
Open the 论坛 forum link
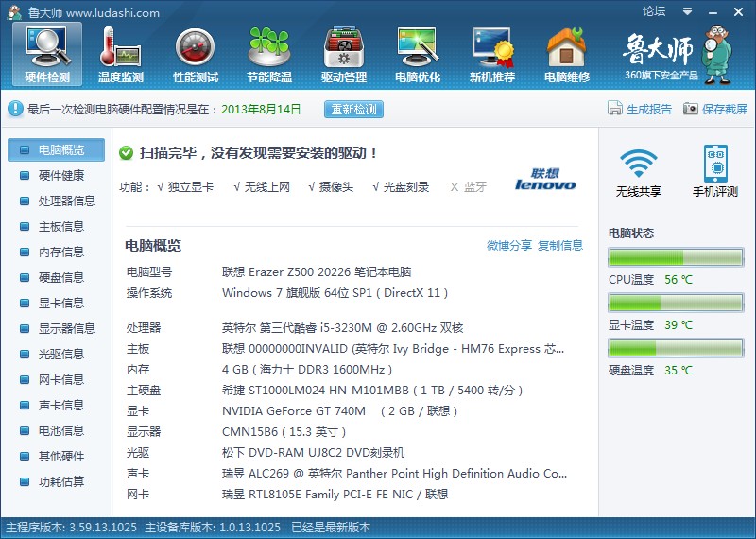tap(654, 11)
